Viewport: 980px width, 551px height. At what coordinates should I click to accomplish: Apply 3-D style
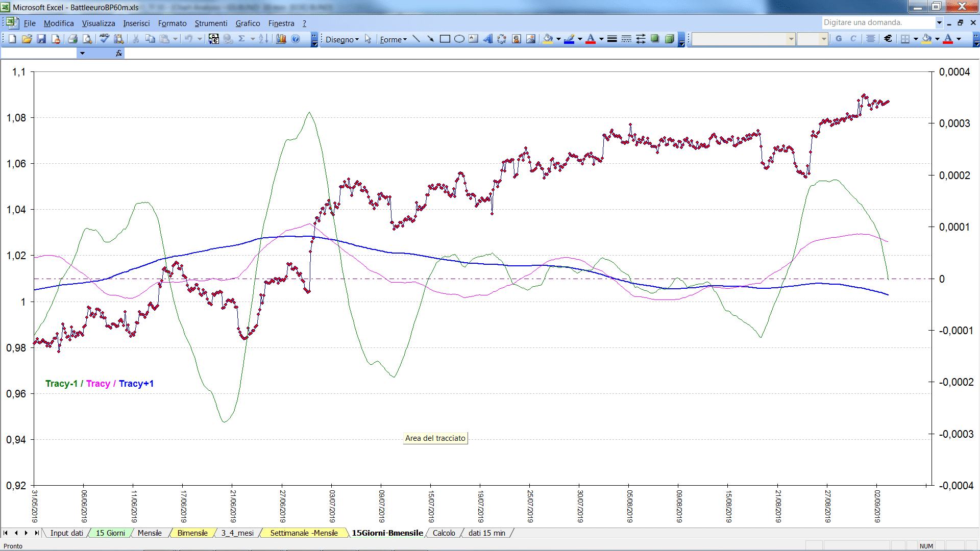669,39
